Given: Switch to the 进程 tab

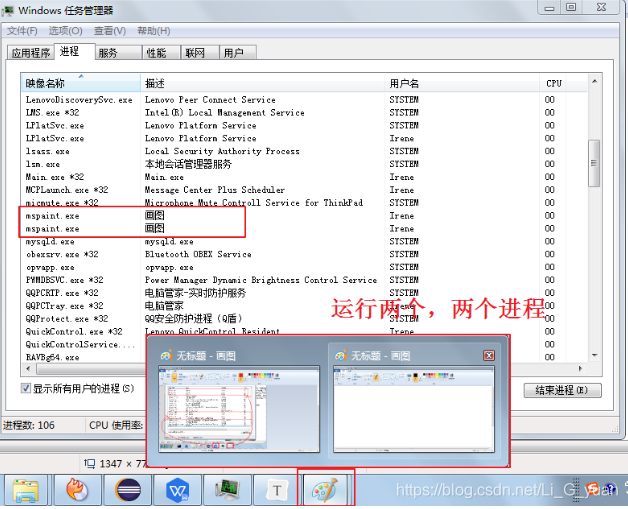Looking at the screenshot, I should (74, 51).
